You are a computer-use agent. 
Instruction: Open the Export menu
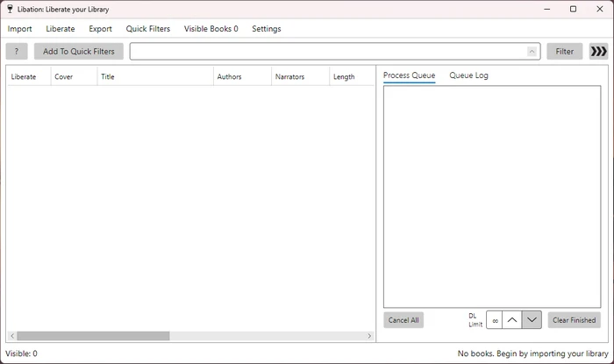[x=100, y=29]
